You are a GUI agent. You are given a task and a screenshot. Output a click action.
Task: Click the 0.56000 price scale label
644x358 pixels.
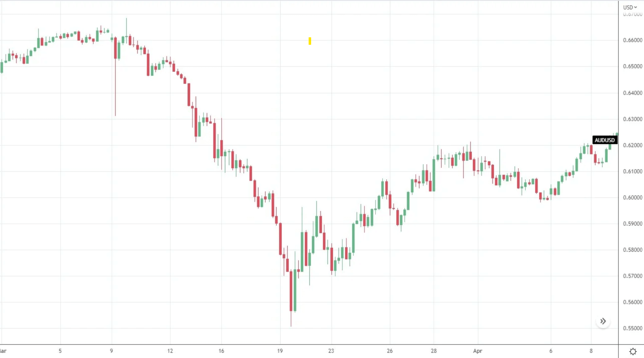(633, 302)
